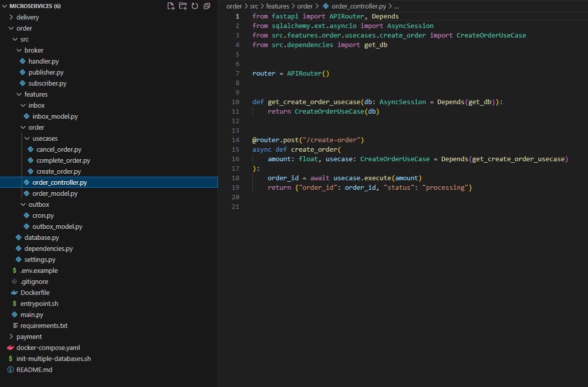This screenshot has height=387, width=588.
Task: Expand the payment folder
Action: [x=11, y=337]
